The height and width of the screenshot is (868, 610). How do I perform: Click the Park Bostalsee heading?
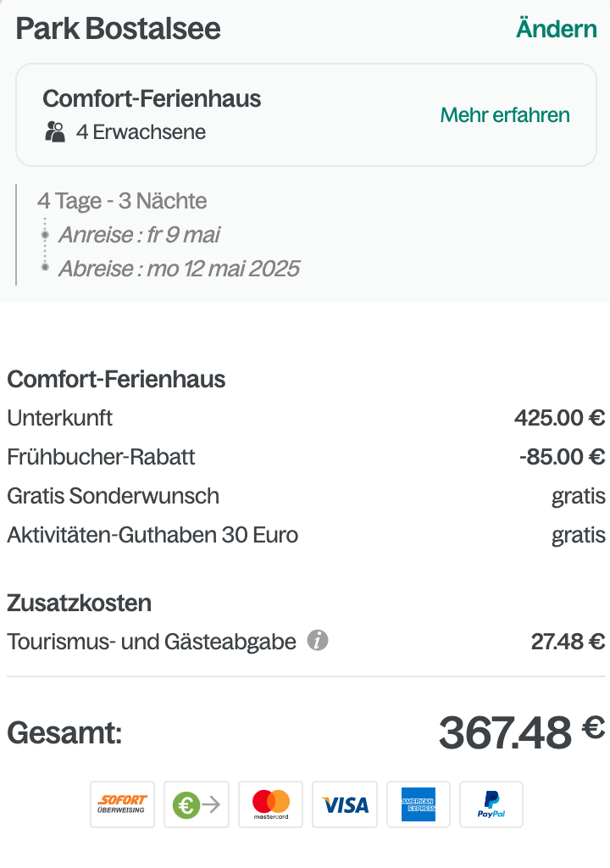click(118, 29)
